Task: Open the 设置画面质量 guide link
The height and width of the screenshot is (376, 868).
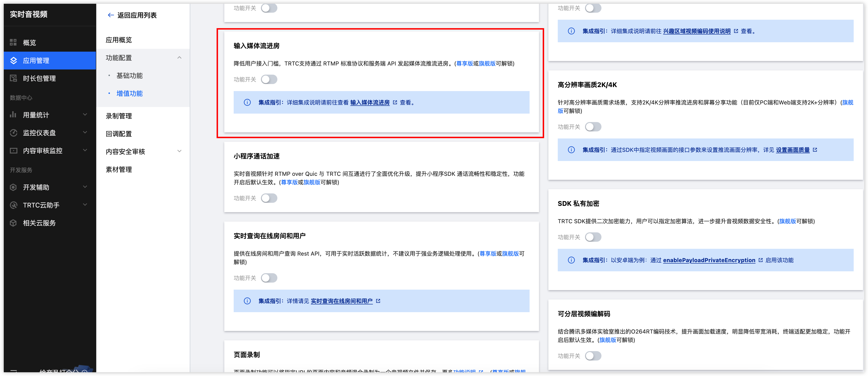Action: pyautogui.click(x=793, y=150)
